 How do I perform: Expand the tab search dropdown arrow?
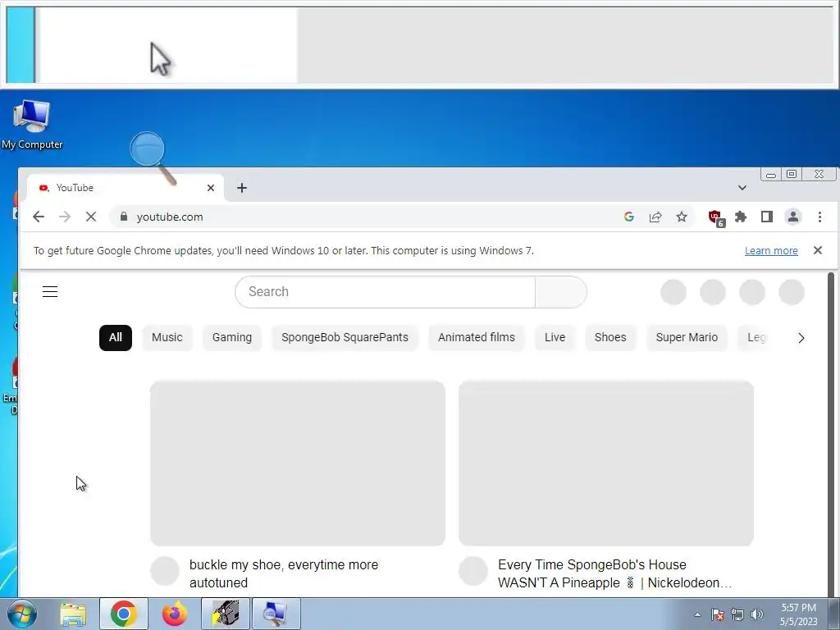(742, 188)
